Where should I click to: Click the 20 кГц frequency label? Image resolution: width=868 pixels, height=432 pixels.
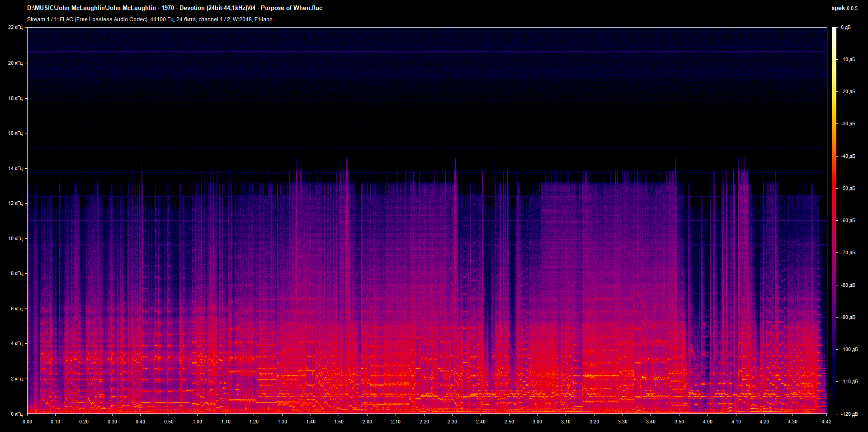(x=15, y=63)
